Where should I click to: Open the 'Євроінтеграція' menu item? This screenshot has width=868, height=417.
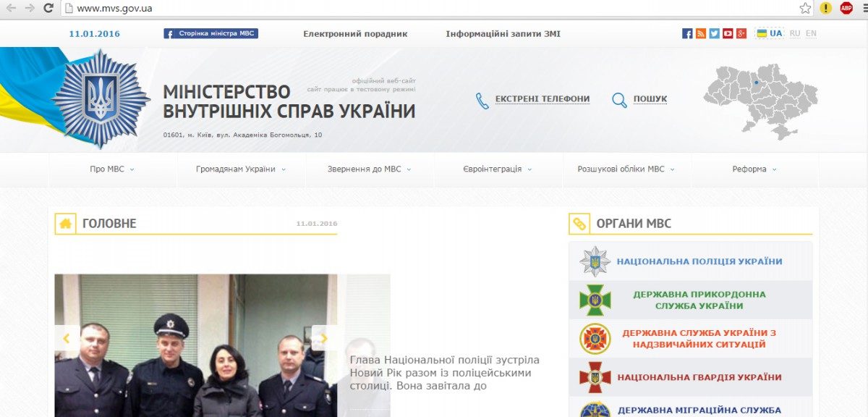498,169
